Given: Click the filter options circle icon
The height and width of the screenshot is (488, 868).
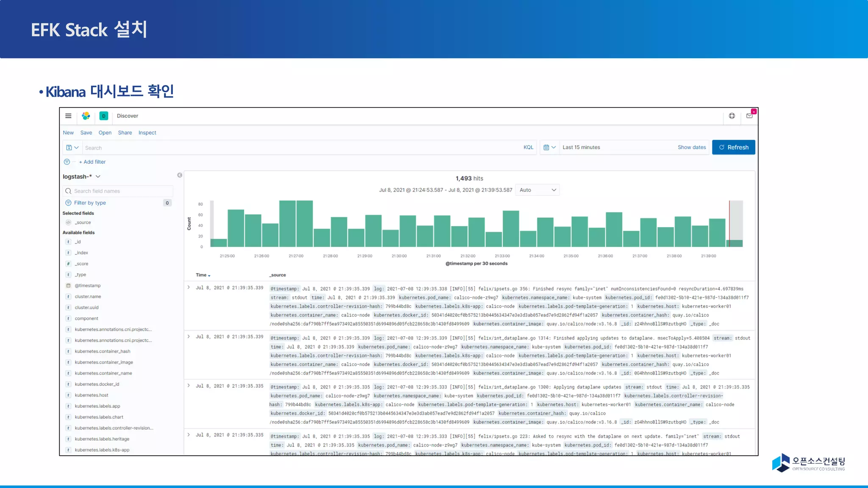Looking at the screenshot, I should coord(67,162).
